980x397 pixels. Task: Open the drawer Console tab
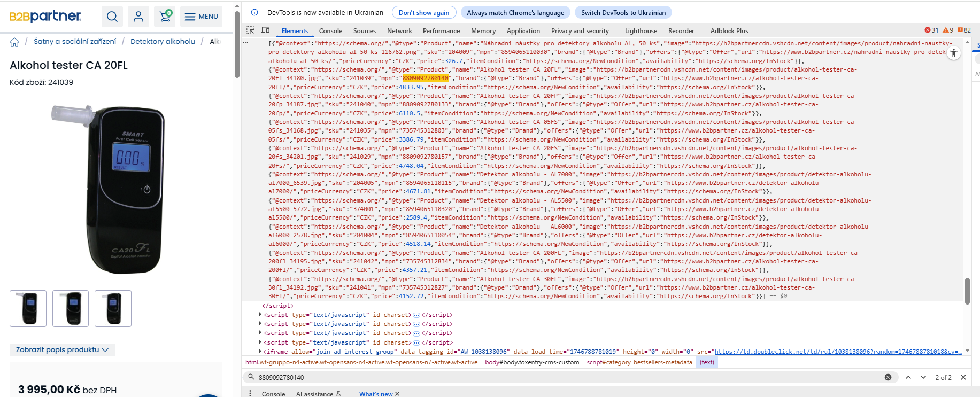coord(273,394)
